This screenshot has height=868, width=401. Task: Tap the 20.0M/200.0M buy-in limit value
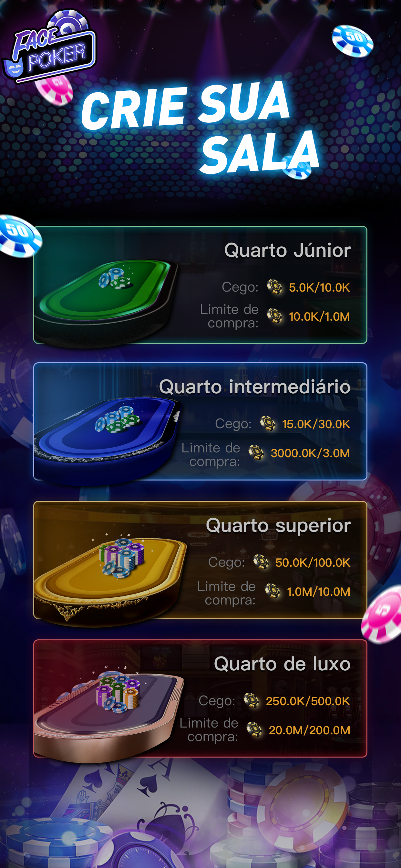pos(309,730)
